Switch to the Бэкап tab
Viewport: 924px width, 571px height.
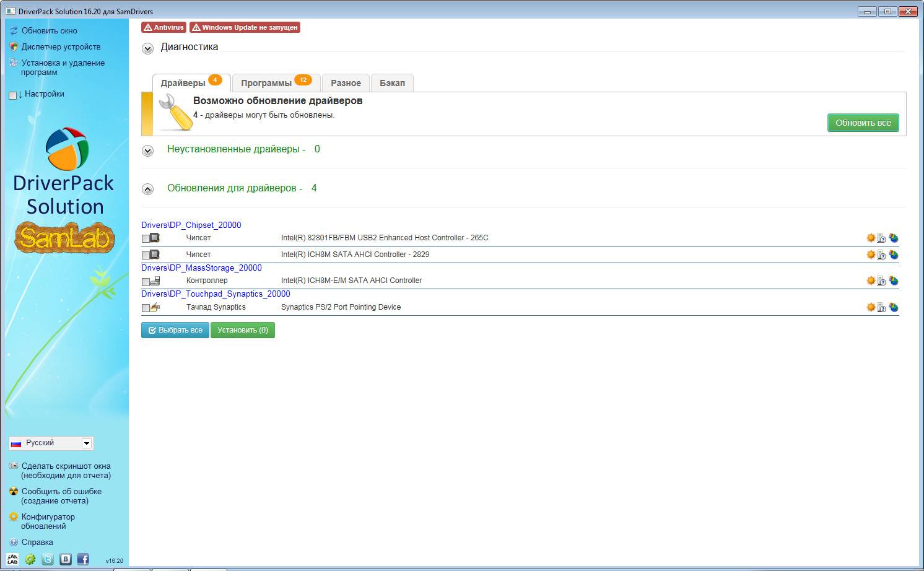tap(392, 82)
